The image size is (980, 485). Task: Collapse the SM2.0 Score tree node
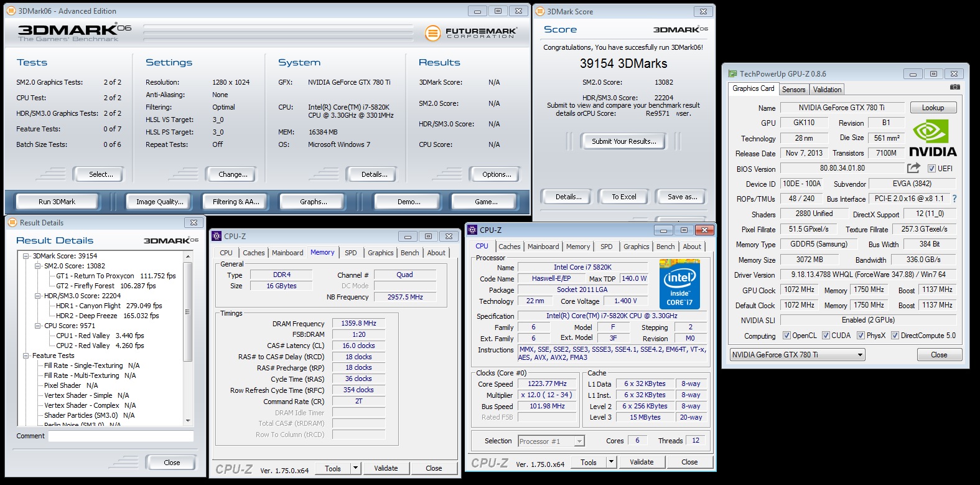(37, 266)
